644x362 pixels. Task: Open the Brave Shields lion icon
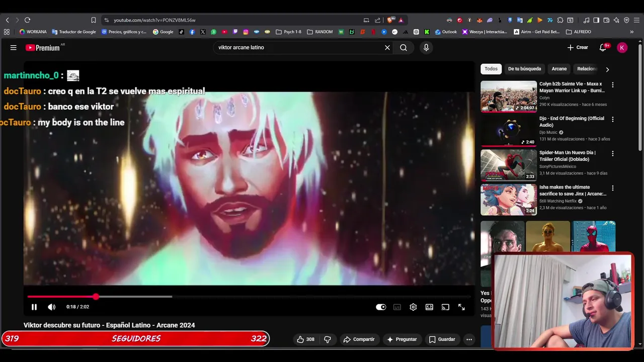point(390,20)
